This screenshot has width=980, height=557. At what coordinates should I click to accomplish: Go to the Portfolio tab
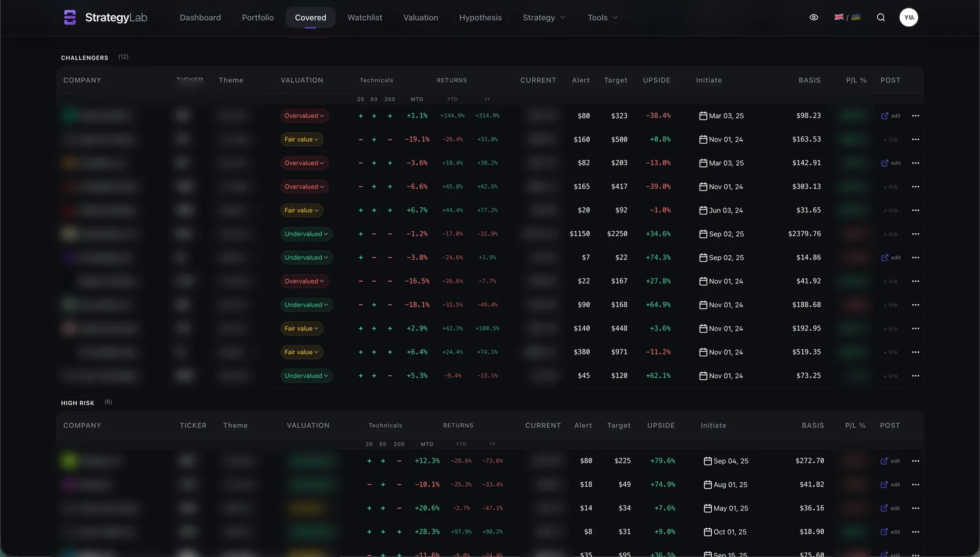click(258, 18)
